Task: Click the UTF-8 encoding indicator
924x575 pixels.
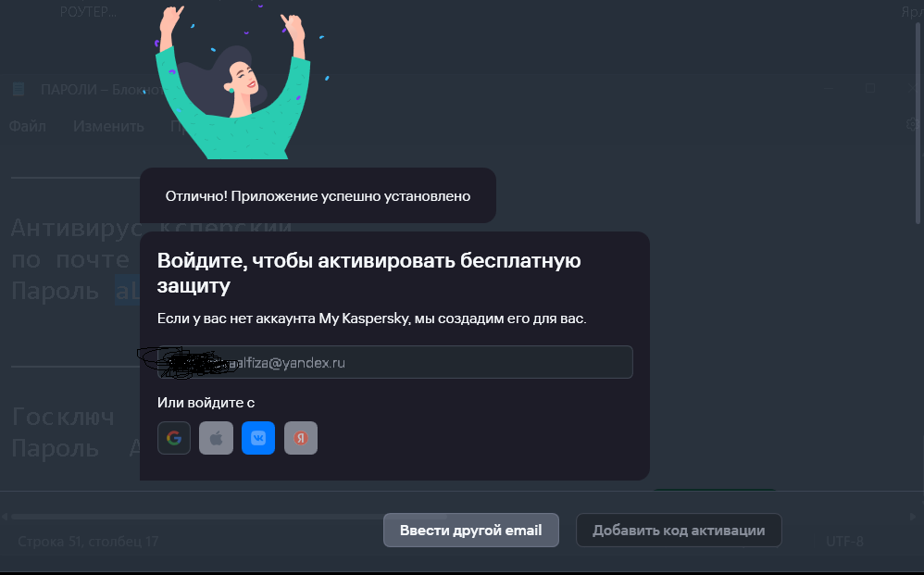Action: click(844, 541)
